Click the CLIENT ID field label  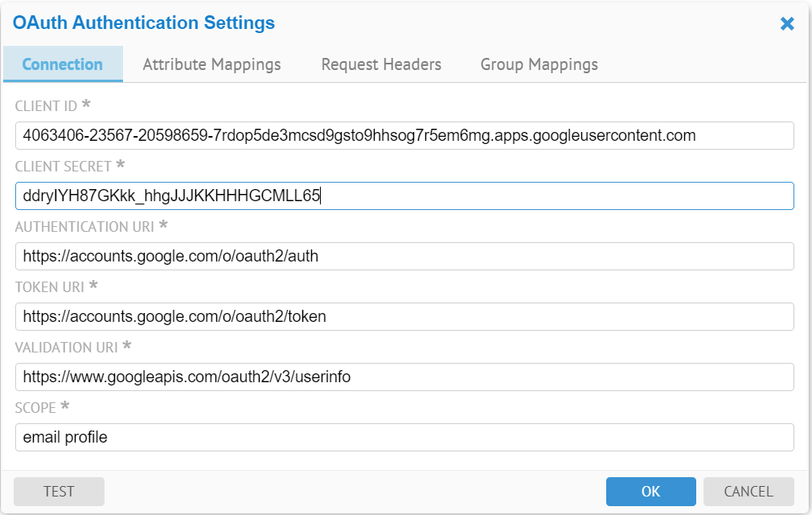pyautogui.click(x=47, y=106)
